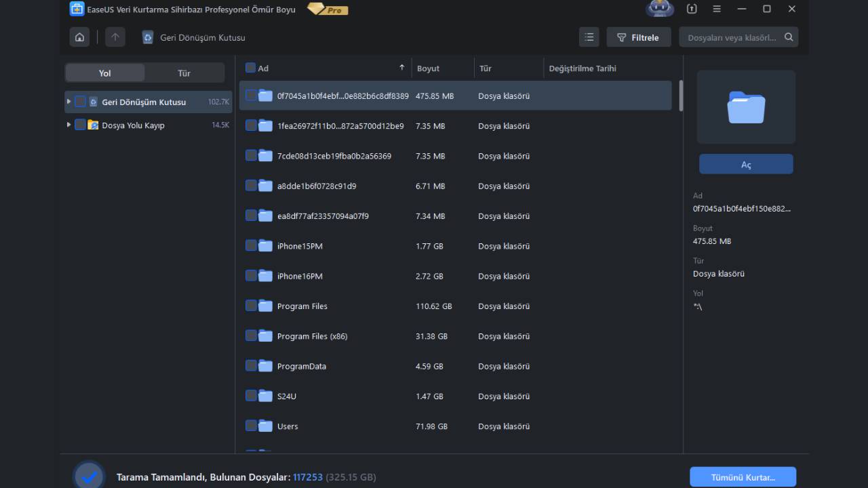Click the Aç open button

[x=746, y=164]
